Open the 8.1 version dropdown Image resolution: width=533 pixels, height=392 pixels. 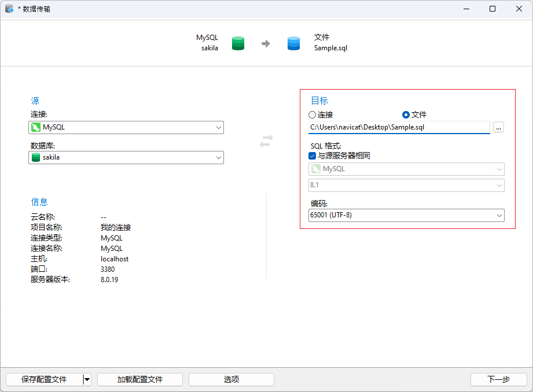pyautogui.click(x=406, y=185)
